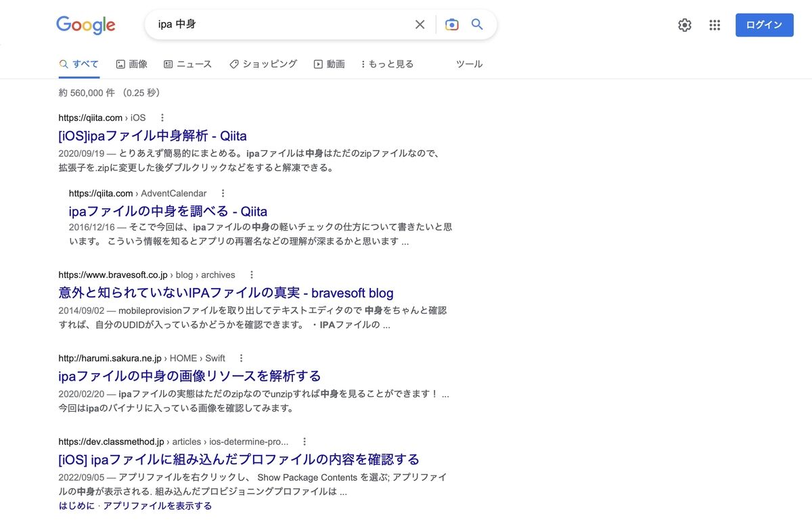Open three-dot menu next to qiita.com › AdventCalendar

point(223,193)
